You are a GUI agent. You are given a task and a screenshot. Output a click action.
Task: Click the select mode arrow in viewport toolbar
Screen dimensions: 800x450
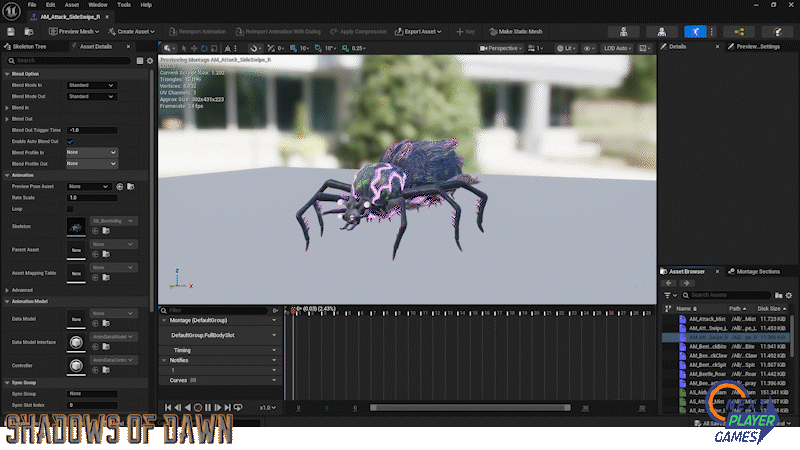click(x=184, y=48)
